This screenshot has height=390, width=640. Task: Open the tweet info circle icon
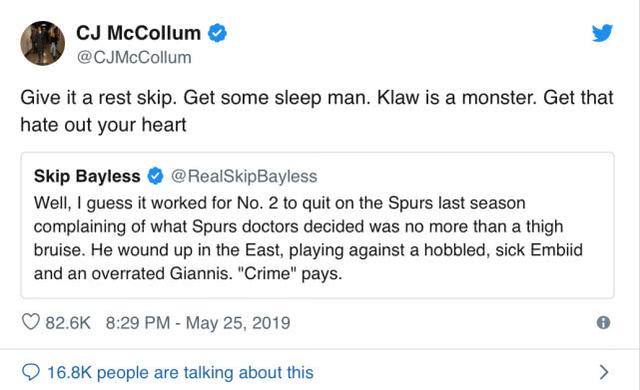click(603, 323)
